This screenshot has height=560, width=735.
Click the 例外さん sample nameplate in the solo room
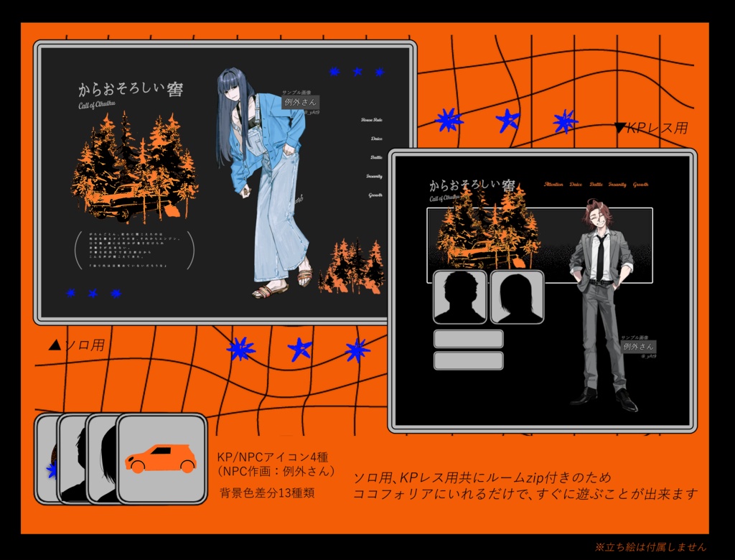[x=301, y=102]
